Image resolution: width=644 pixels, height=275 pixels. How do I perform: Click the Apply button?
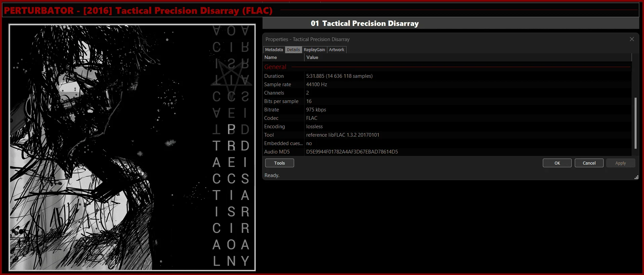[620, 163]
